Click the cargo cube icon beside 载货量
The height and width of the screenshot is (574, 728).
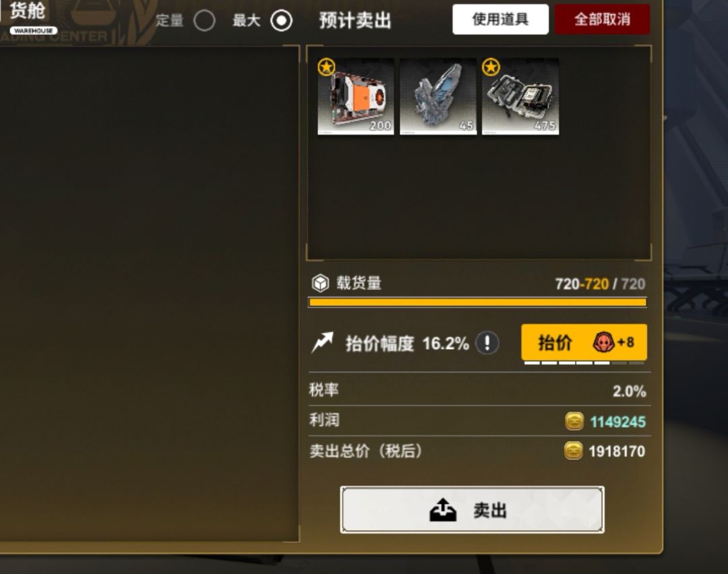[320, 283]
